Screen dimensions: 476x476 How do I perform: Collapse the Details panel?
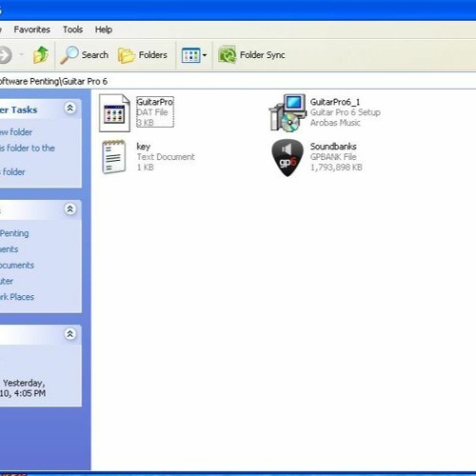pyautogui.click(x=69, y=333)
